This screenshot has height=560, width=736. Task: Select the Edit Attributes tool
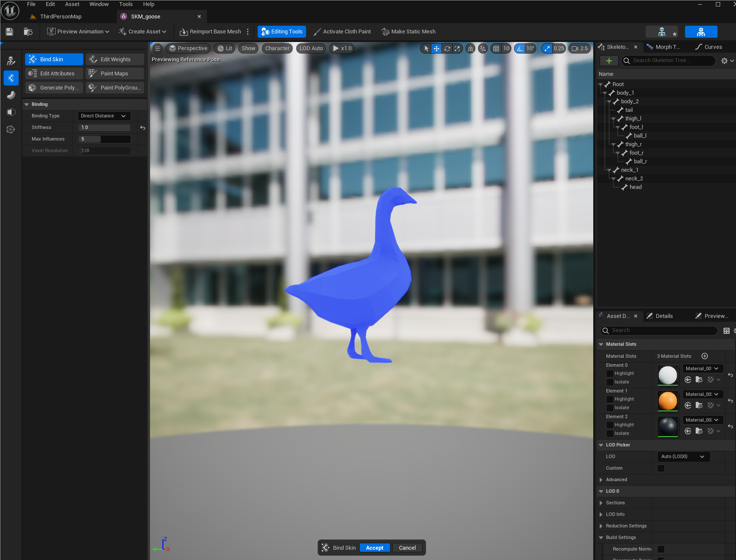tap(54, 74)
